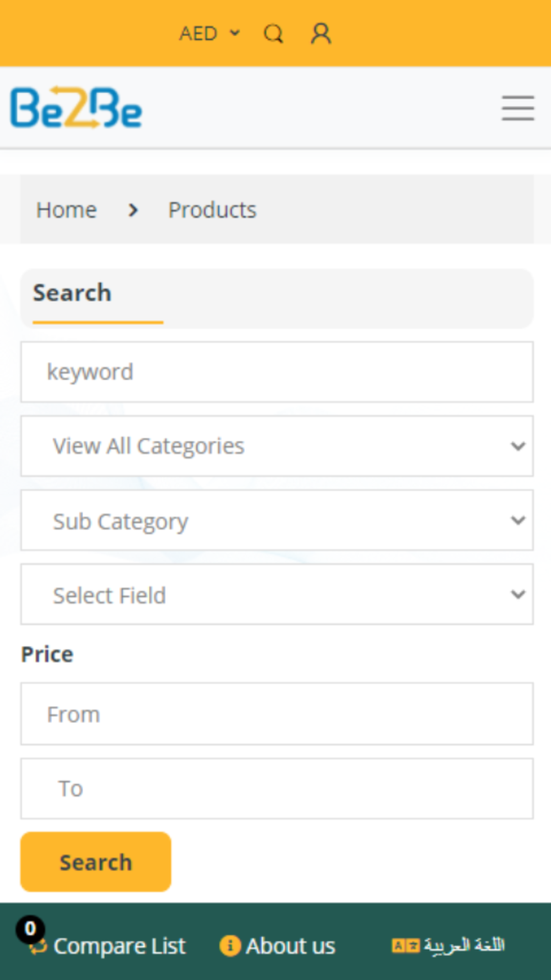Screen dimensions: 551x980
Task: Click the magnifier search icon in top bar
Action: 273,34
